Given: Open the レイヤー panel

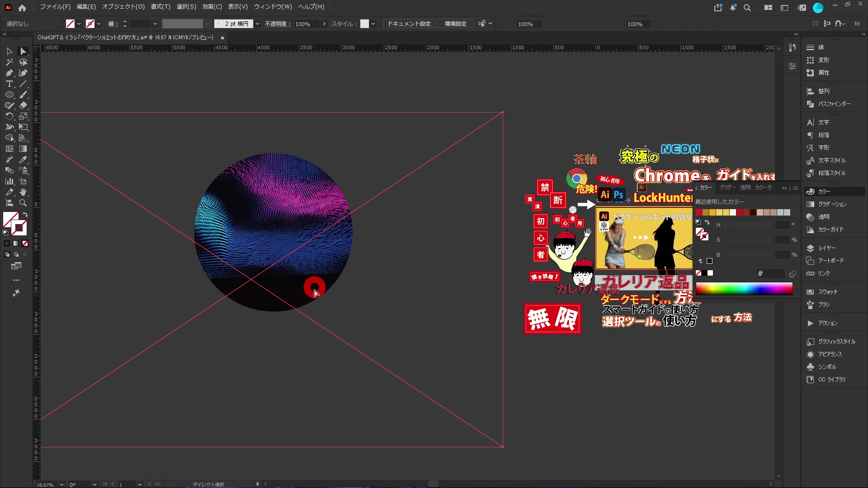Looking at the screenshot, I should (827, 248).
